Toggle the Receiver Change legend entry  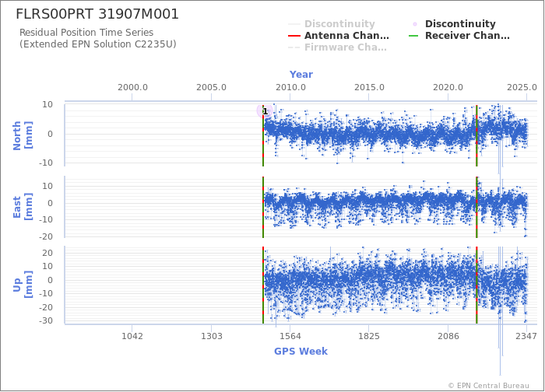pos(459,36)
